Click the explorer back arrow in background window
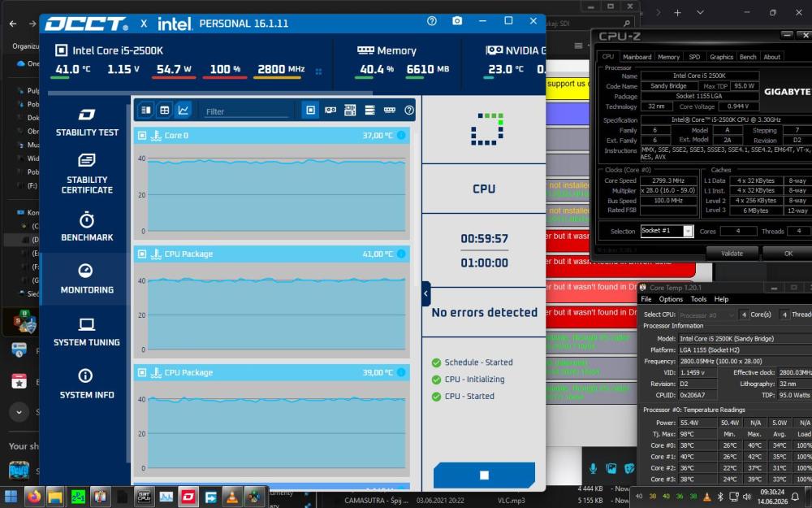812x508 pixels. point(13,24)
